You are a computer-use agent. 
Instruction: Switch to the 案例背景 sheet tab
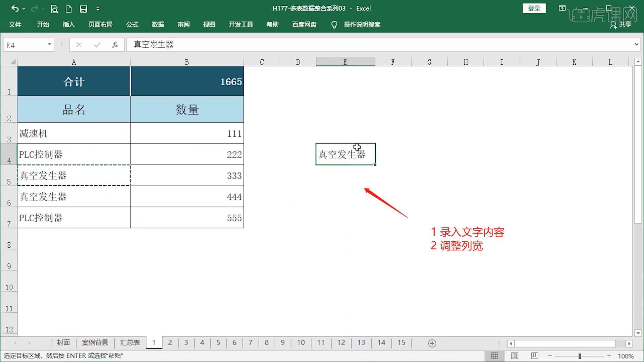coord(95,343)
